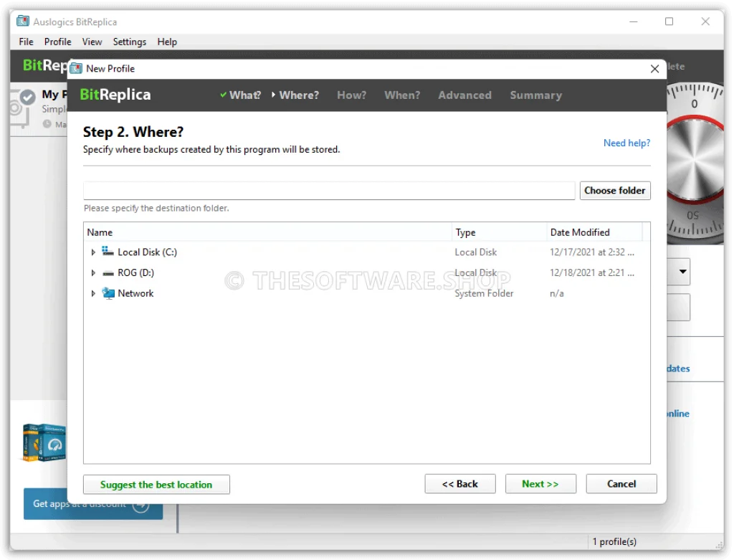Maximize the Auslogics BitReplica window
This screenshot has height=560, width=734.
coord(669,22)
